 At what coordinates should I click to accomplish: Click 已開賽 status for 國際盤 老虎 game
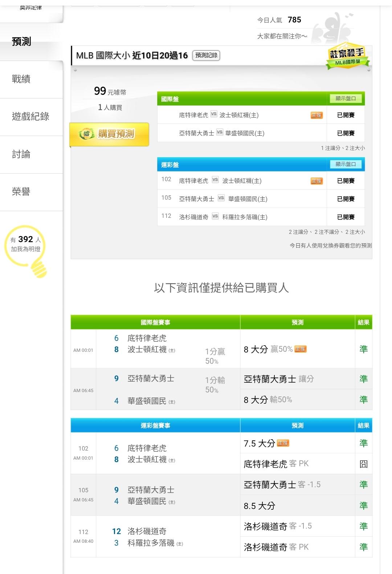[346, 115]
